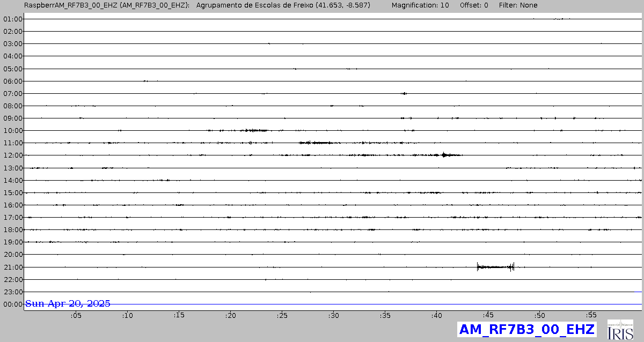The image size is (644, 342).
Task: Click the 22:00 hour label
Action: coord(13,279)
